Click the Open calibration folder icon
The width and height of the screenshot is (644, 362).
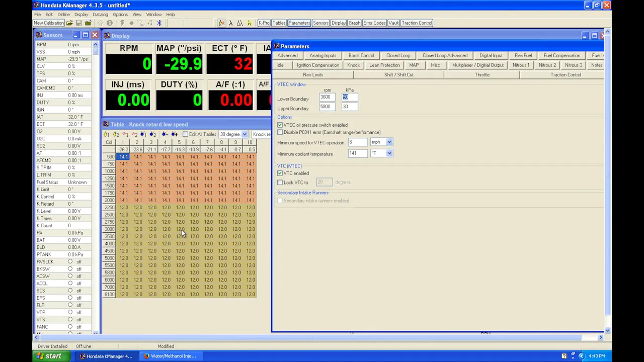[x=69, y=23]
